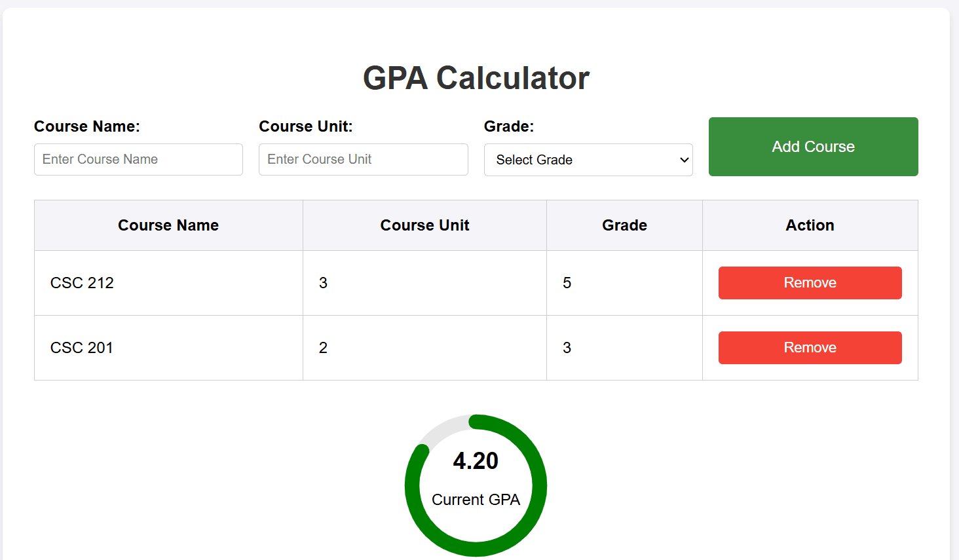Screen dimensions: 959x560
Task: Click the grade value 5 for CSC 212
Action: 566,282
